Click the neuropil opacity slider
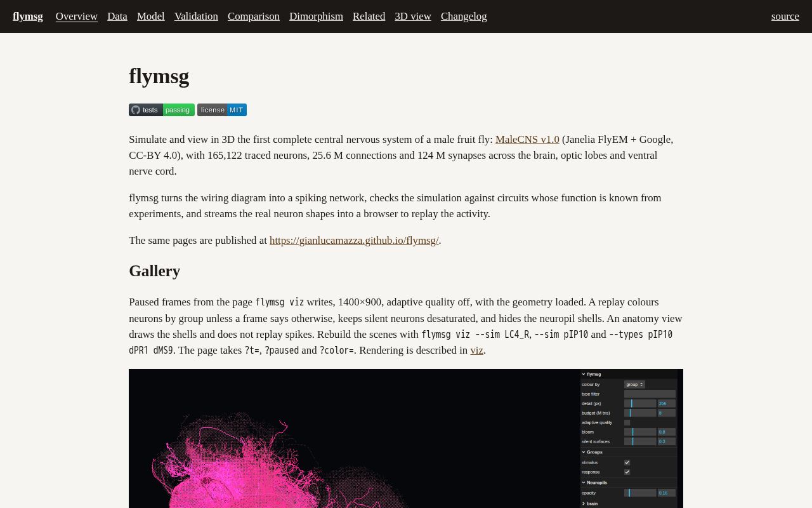The image size is (812, 508). (640, 493)
